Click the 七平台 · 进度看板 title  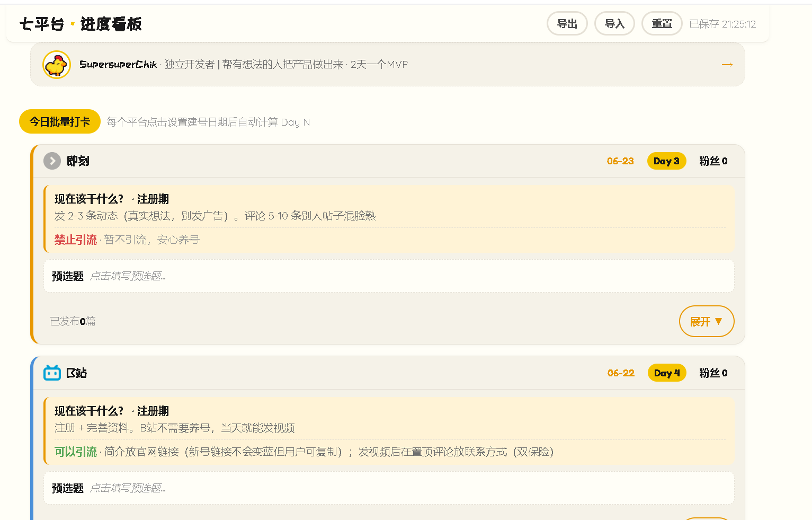[x=81, y=24]
